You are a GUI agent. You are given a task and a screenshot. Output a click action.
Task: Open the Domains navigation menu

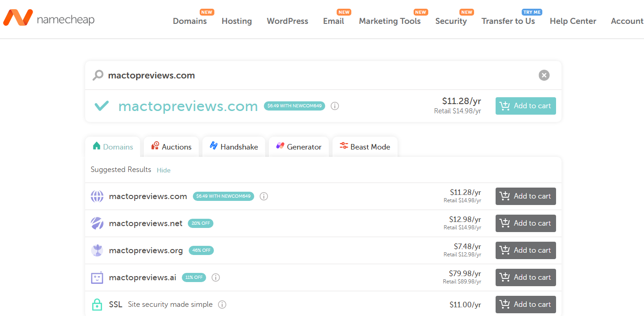(190, 21)
